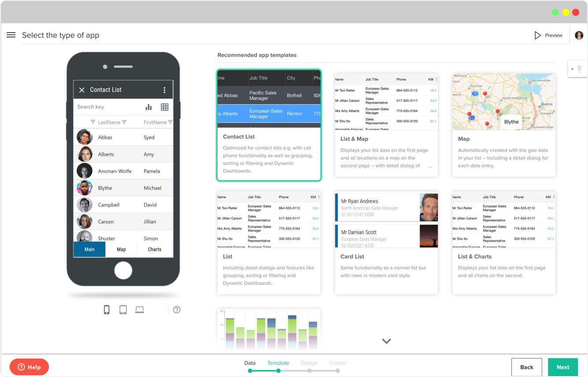Screen dimensions: 588x377
Task: Click the grid view icon in phone preview
Action: (x=165, y=107)
